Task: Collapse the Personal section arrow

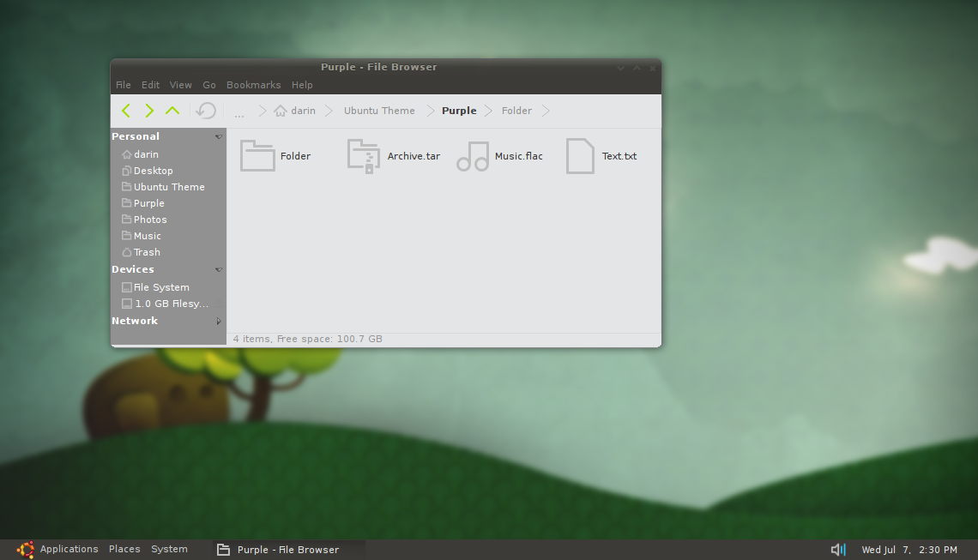Action: [218, 136]
